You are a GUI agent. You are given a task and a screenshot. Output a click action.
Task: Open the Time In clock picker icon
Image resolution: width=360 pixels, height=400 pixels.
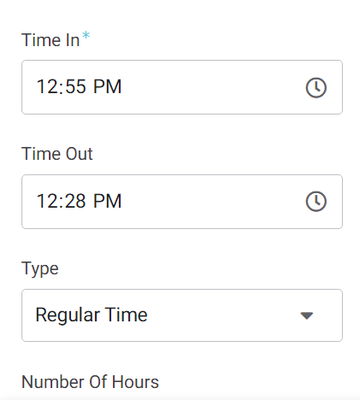point(316,88)
